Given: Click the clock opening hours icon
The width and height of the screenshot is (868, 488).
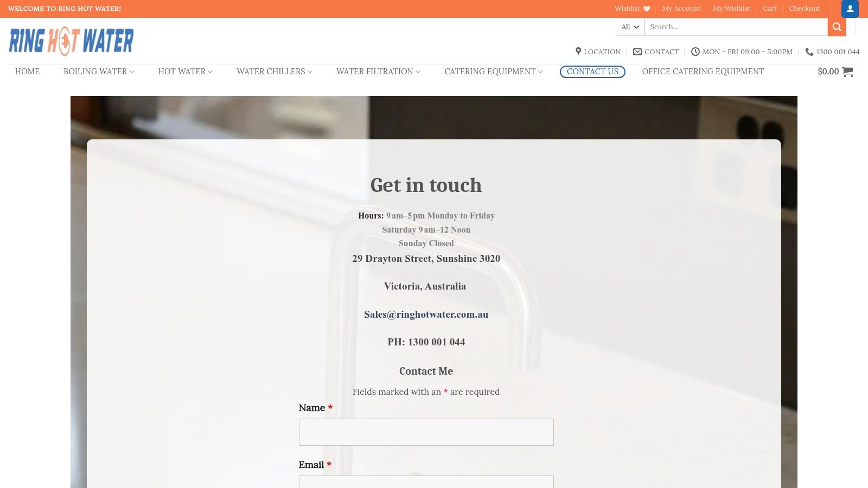Looking at the screenshot, I should (695, 52).
